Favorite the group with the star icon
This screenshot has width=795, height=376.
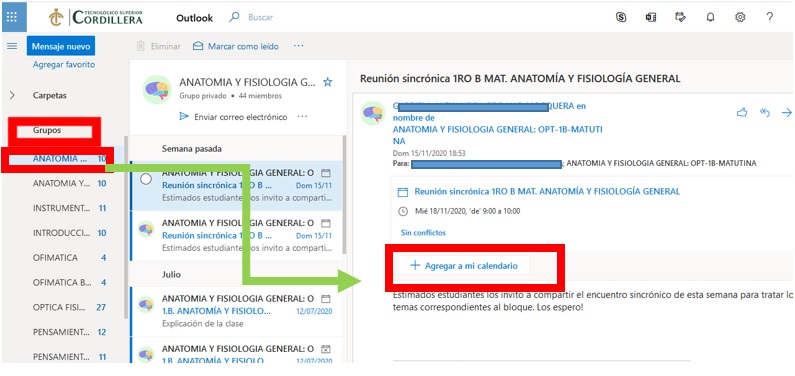tap(328, 82)
